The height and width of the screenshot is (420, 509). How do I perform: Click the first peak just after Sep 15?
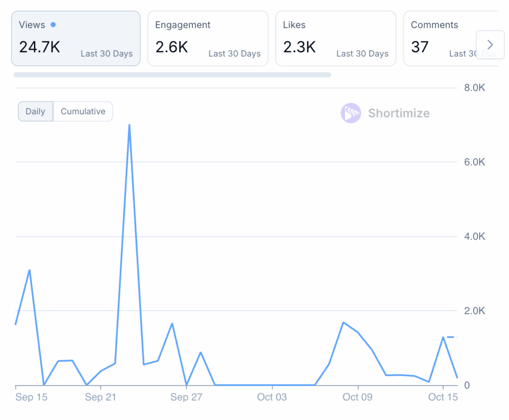point(30,270)
